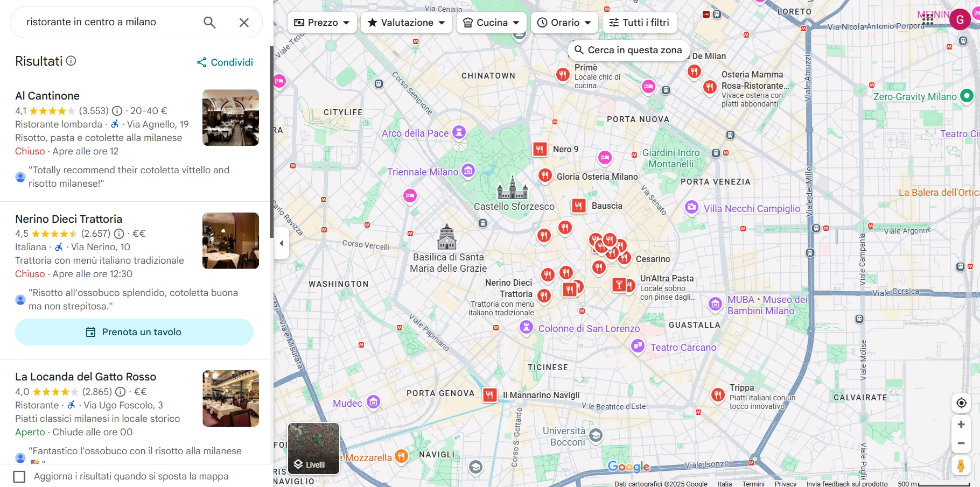This screenshot has height=487, width=980.
Task: Clear the search with the X icon
Action: [244, 22]
